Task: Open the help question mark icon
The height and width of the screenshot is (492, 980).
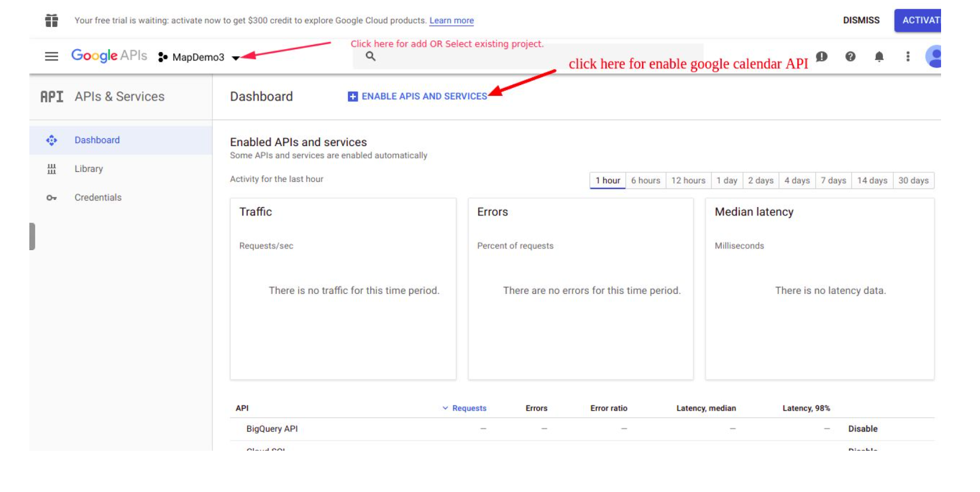Action: [851, 56]
